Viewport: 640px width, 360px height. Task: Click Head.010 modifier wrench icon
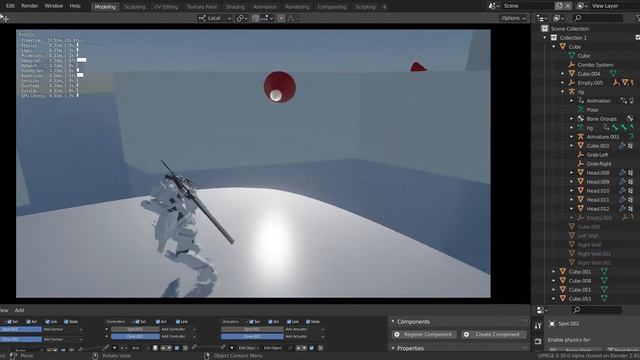tap(622, 191)
